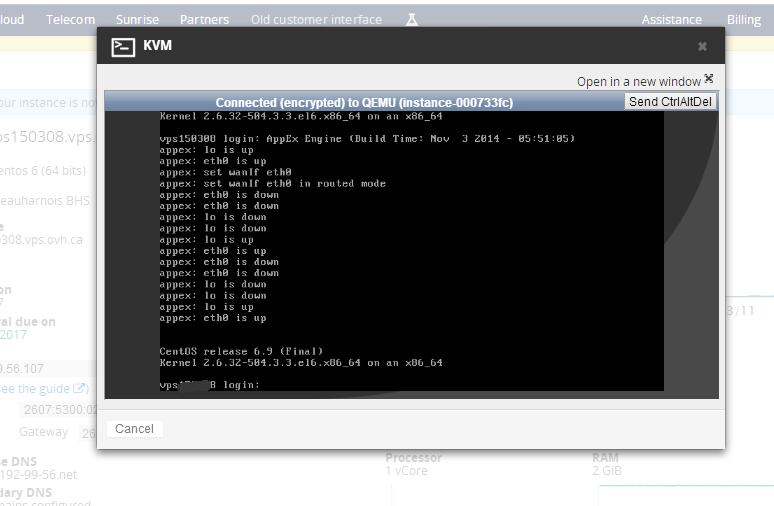Open the Assistance menu
774x506 pixels.
pos(671,19)
